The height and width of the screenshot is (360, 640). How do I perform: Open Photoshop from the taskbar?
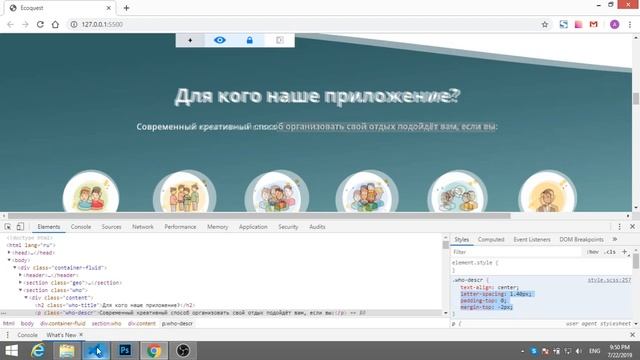[125, 351]
